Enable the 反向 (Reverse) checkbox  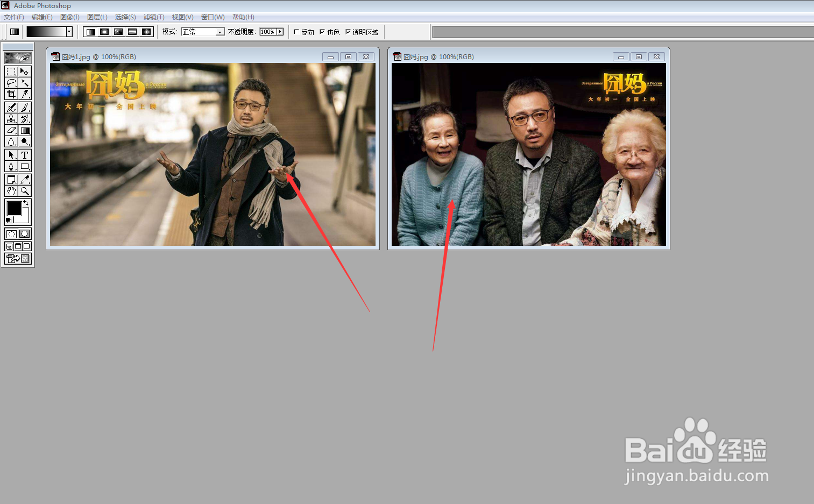296,32
